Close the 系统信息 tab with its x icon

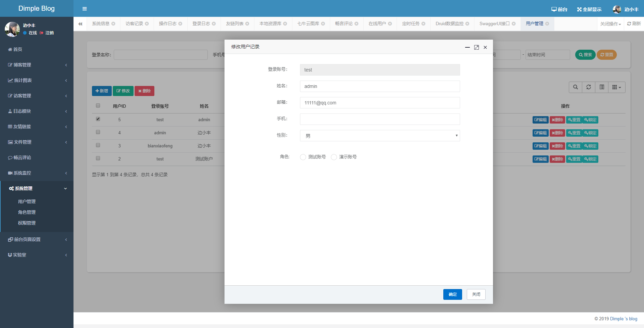[x=113, y=24]
